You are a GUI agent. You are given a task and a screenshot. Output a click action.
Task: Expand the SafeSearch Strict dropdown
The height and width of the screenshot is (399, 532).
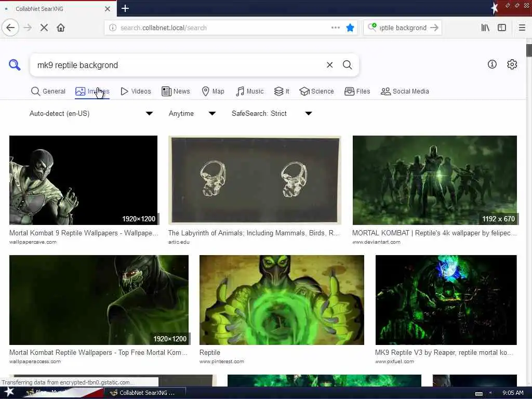tap(271, 113)
